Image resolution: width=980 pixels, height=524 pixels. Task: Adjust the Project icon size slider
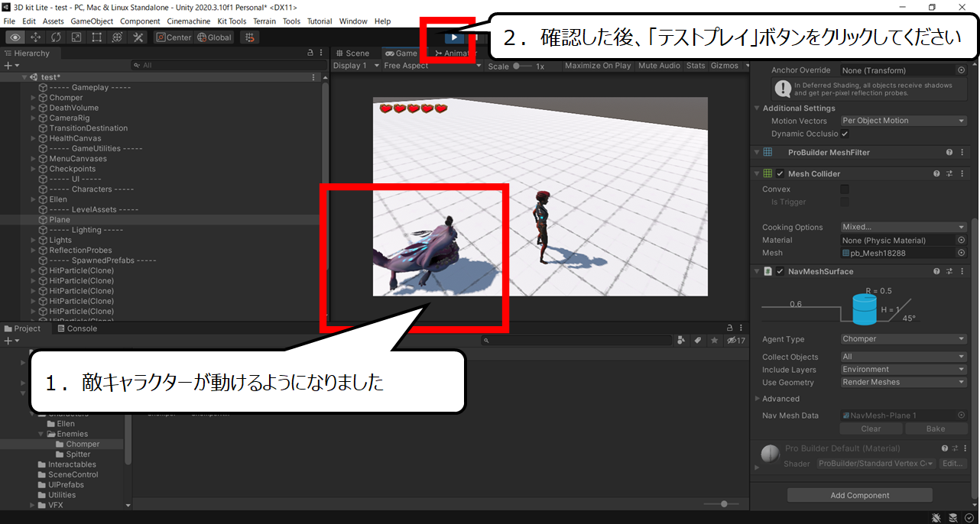[x=723, y=504]
